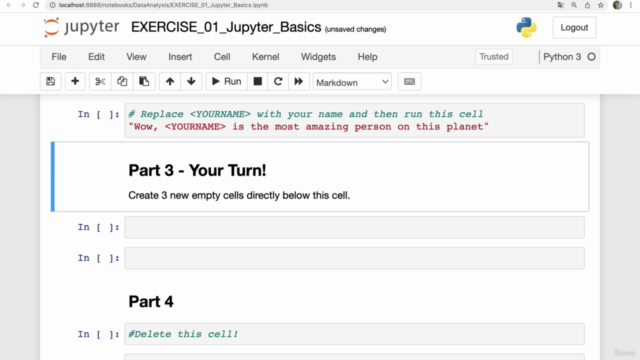The image size is (640, 360).
Task: Open the browser profile avatar
Action: 617,5
